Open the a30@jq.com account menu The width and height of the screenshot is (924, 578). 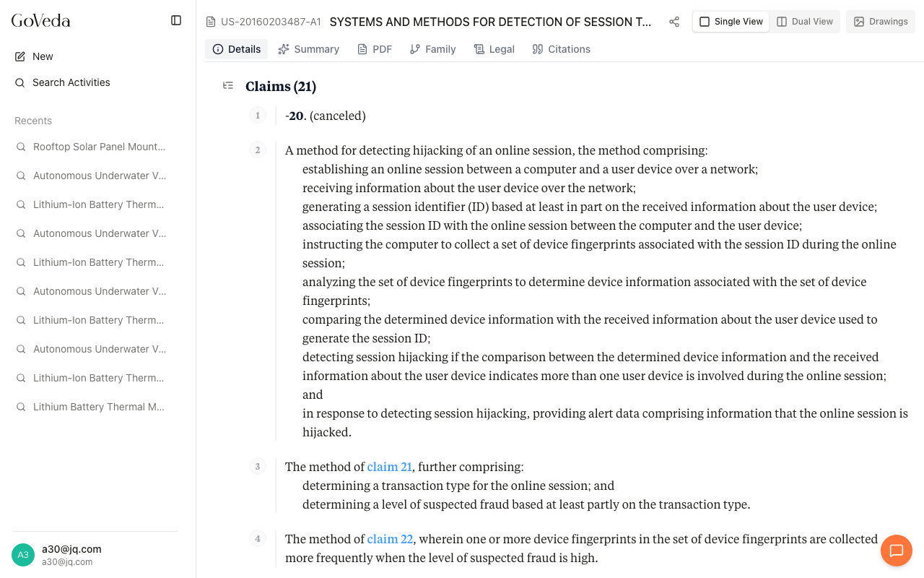point(71,554)
